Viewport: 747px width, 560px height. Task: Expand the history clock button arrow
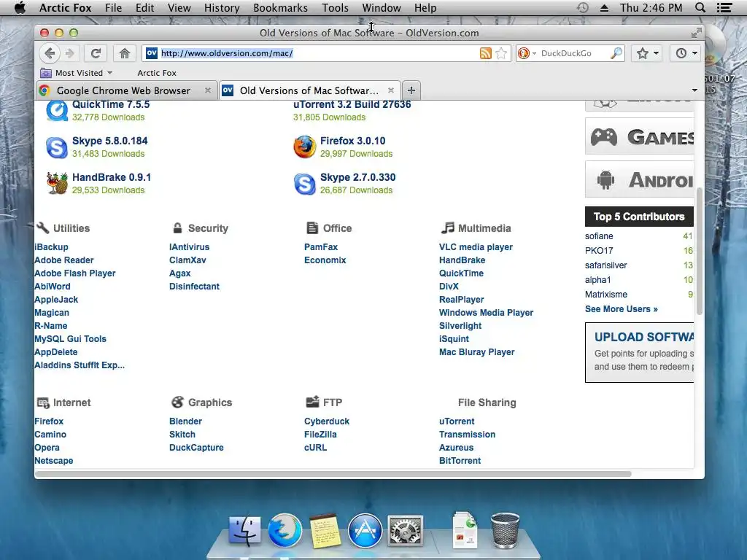click(694, 53)
